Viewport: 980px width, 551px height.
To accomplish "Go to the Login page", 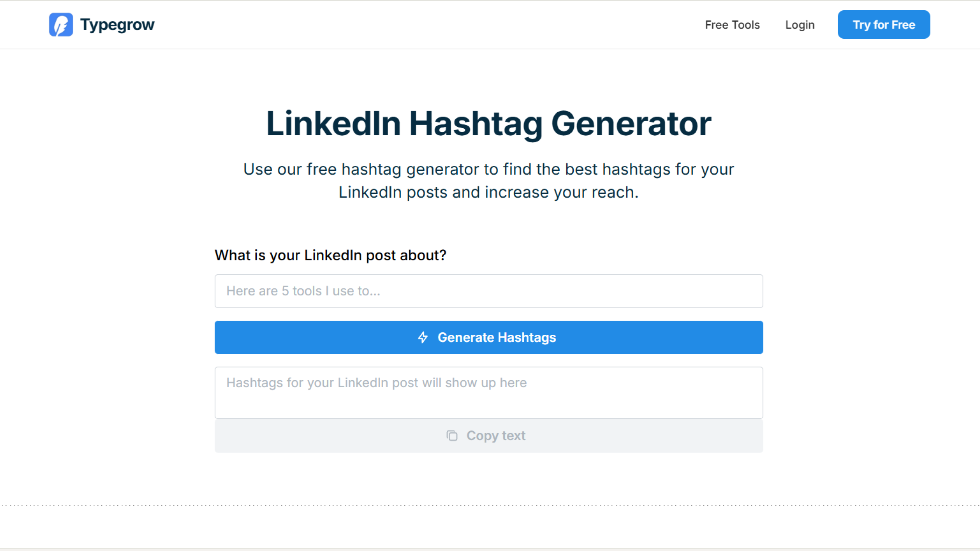I will (800, 25).
